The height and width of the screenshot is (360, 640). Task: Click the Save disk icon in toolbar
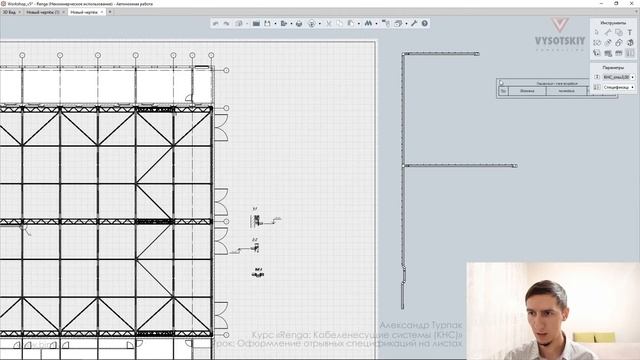[x=267, y=23]
